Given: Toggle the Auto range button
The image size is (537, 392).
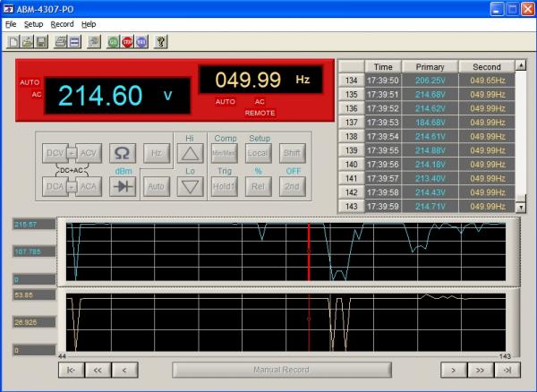Looking at the screenshot, I should (156, 186).
